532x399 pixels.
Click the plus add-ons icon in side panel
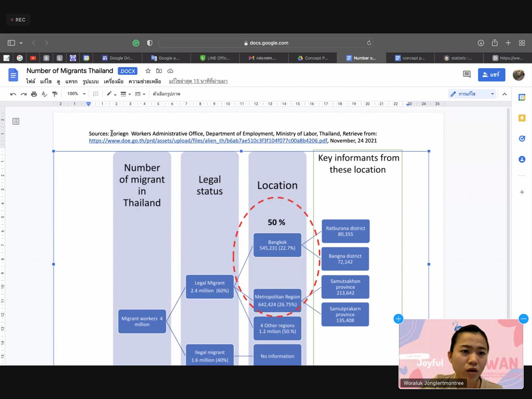coord(522,192)
